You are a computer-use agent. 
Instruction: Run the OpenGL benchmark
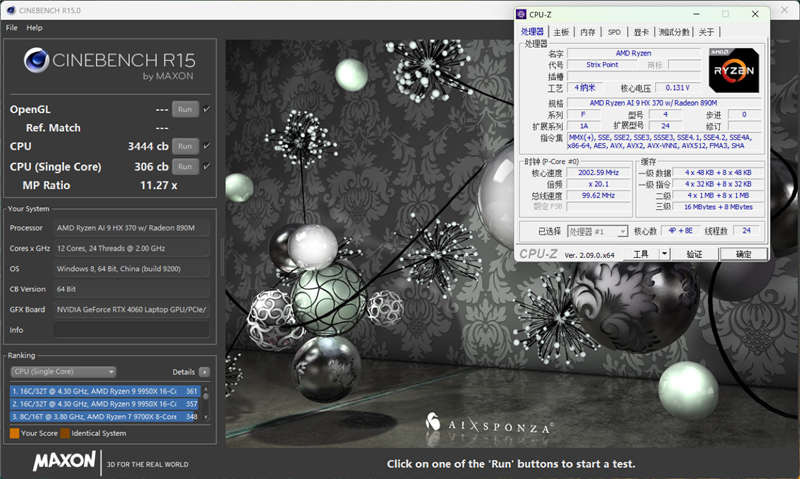pyautogui.click(x=185, y=109)
